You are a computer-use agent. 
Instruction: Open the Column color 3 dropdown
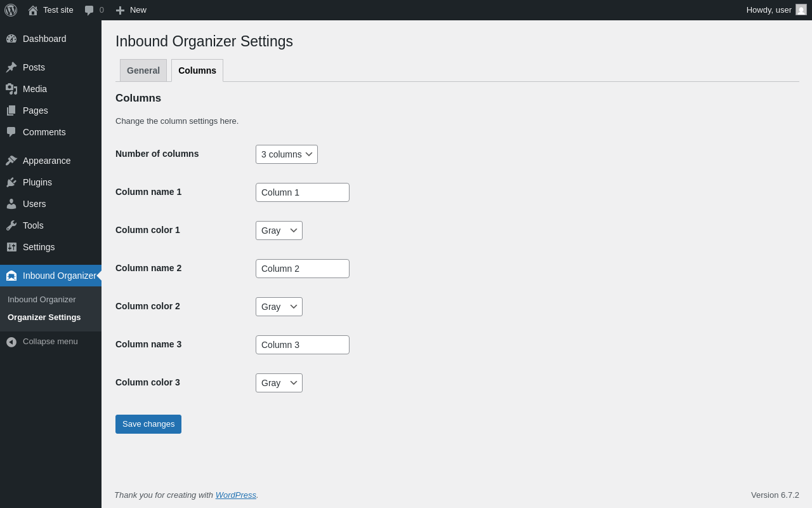(279, 383)
